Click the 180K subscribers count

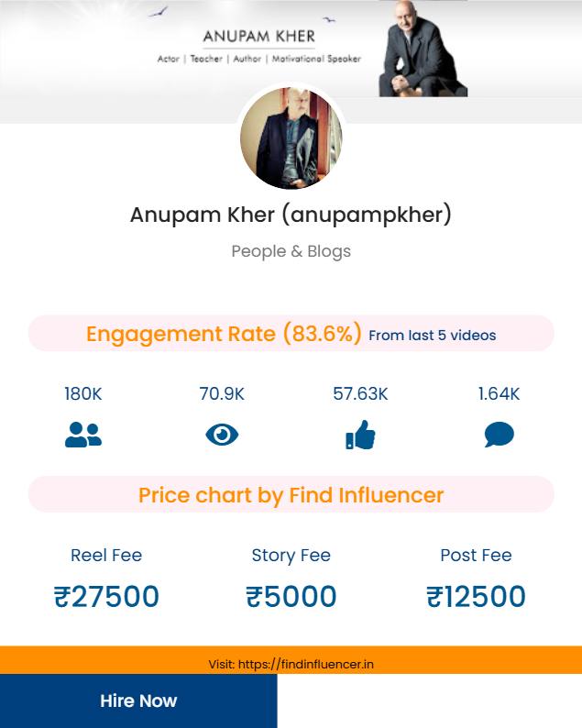click(83, 393)
